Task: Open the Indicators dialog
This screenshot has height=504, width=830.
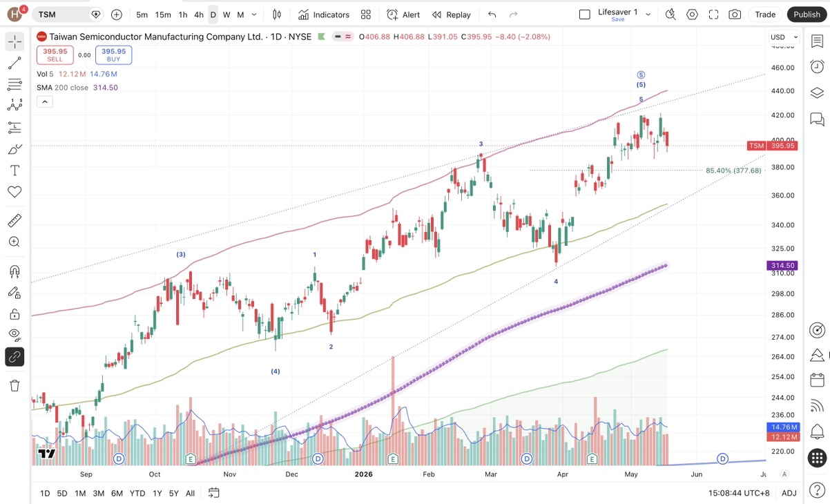Action: (324, 14)
